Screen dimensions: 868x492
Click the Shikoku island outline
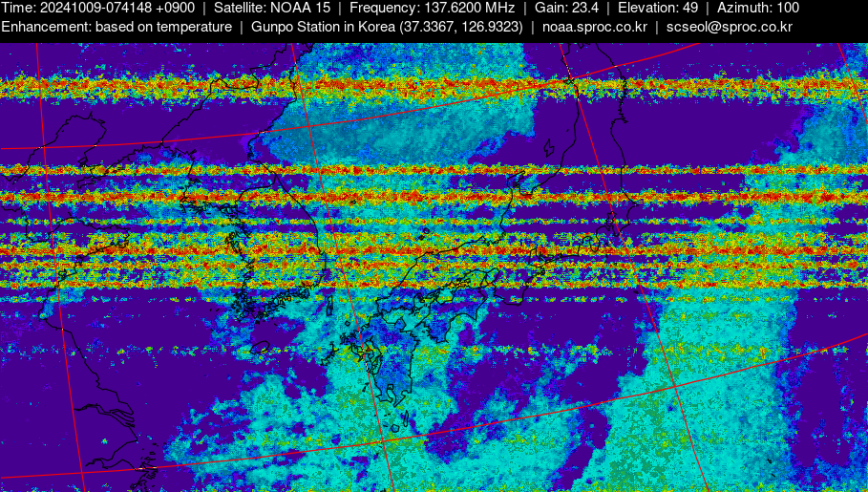click(x=449, y=310)
